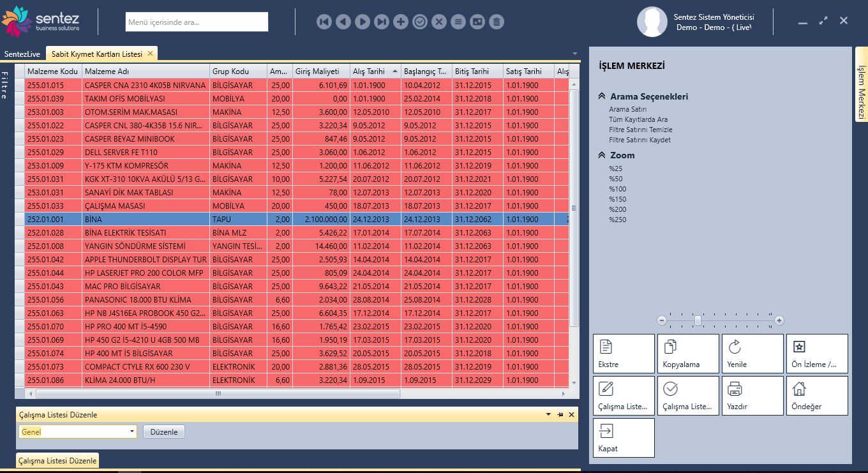The width and height of the screenshot is (868, 473).
Task: Click the Menü içerisinde ara search field
Action: pyautogui.click(x=197, y=22)
